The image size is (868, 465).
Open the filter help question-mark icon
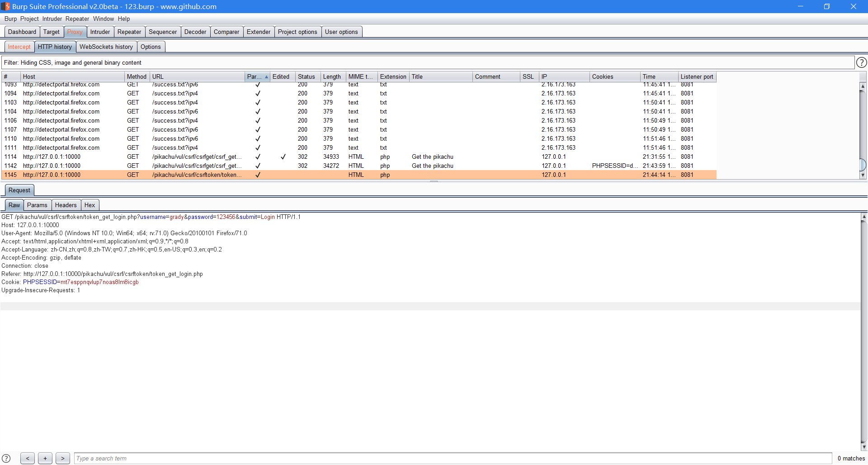862,62
